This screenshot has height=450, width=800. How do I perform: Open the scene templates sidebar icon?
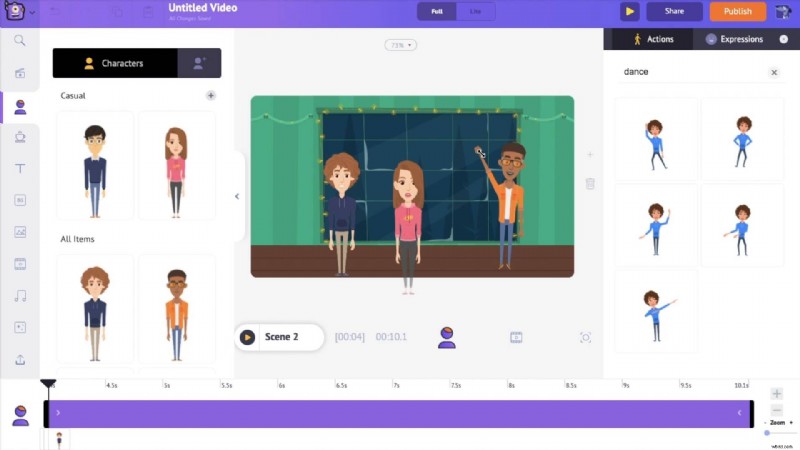20,73
